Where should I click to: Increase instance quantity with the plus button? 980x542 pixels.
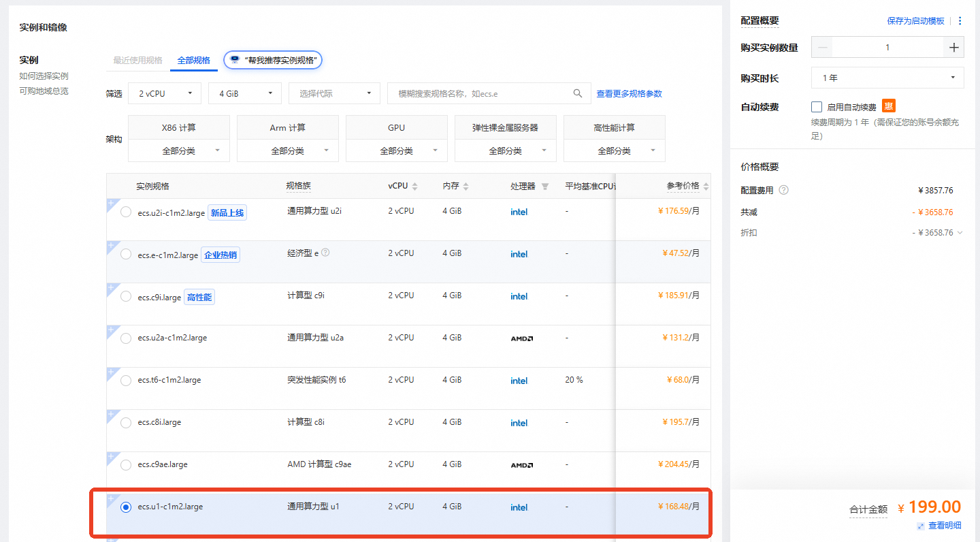click(953, 48)
